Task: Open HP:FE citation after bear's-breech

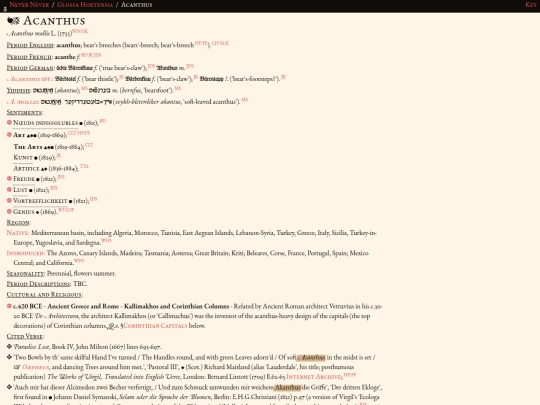Action: 201,43
